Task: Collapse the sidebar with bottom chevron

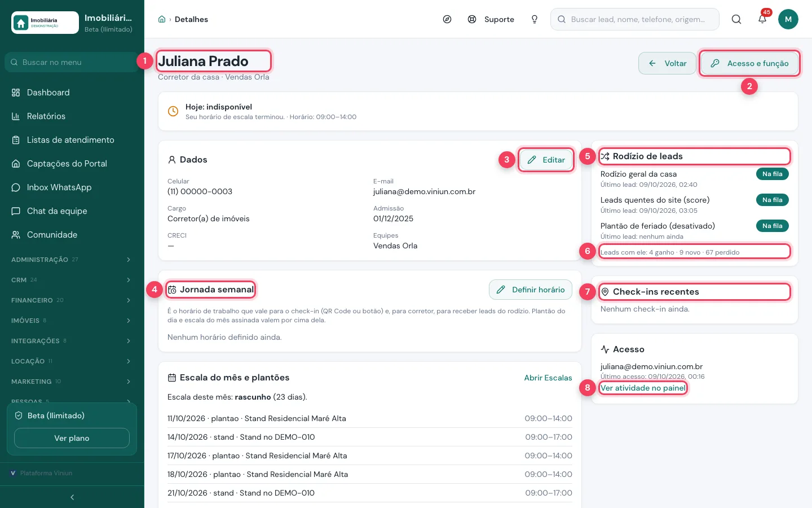Action: (x=72, y=497)
